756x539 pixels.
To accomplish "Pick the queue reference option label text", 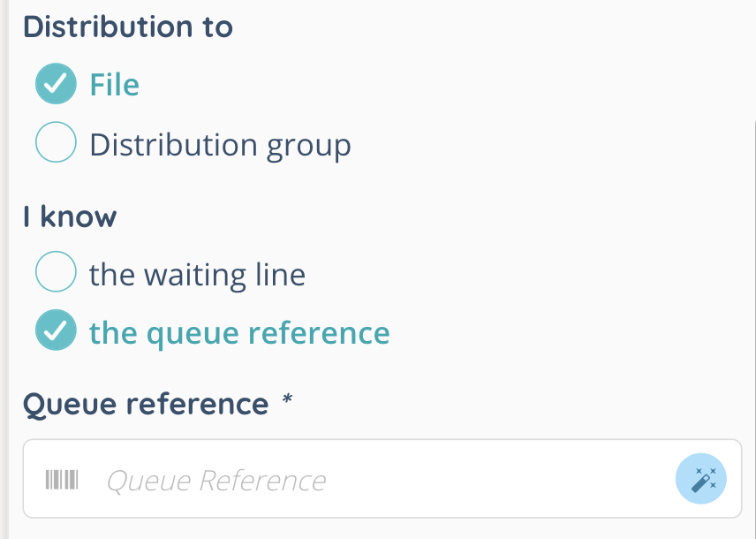I will point(239,332).
